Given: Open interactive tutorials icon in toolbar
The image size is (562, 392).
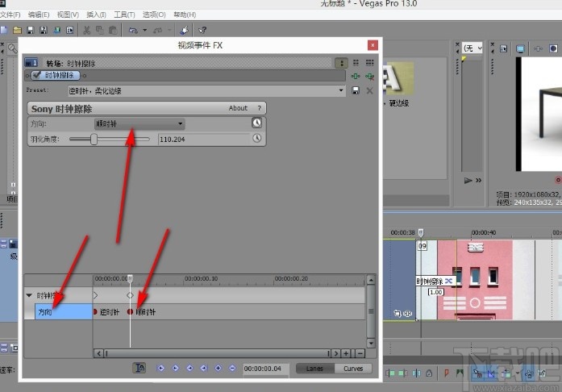Looking at the screenshot, I should pyautogui.click(x=184, y=30).
